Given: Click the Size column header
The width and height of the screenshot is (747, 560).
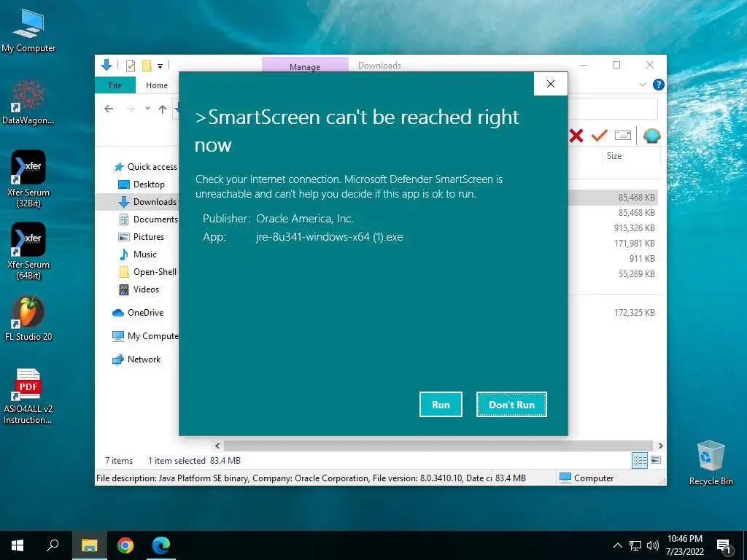Looking at the screenshot, I should (x=614, y=156).
